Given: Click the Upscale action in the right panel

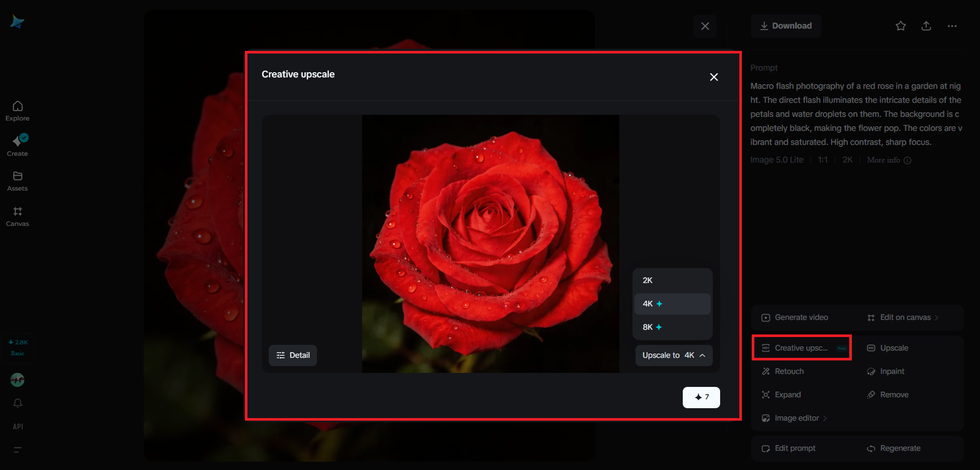Looking at the screenshot, I should [x=888, y=348].
